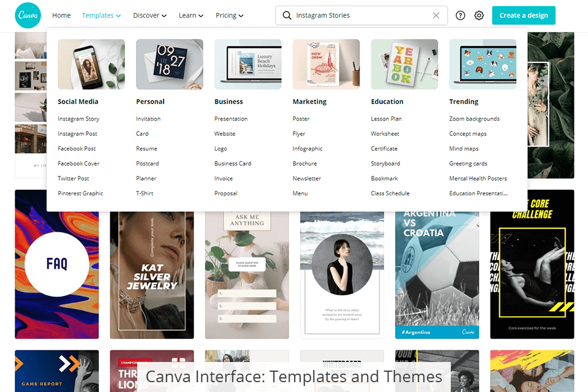Open Lesson Plan under Education
The width and height of the screenshot is (588, 392).
386,119
